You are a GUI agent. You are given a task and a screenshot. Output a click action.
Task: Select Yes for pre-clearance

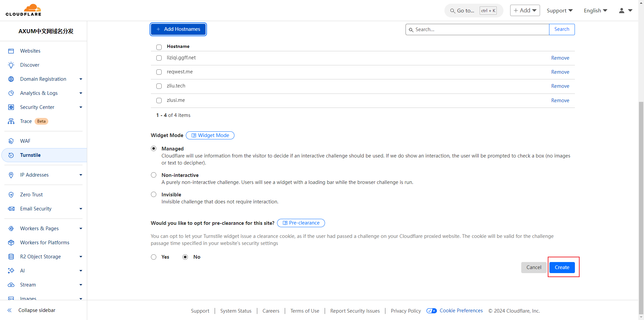coord(154,257)
